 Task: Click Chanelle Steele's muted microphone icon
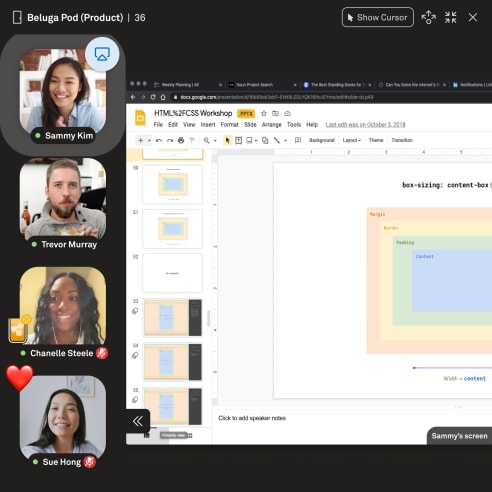click(x=102, y=353)
